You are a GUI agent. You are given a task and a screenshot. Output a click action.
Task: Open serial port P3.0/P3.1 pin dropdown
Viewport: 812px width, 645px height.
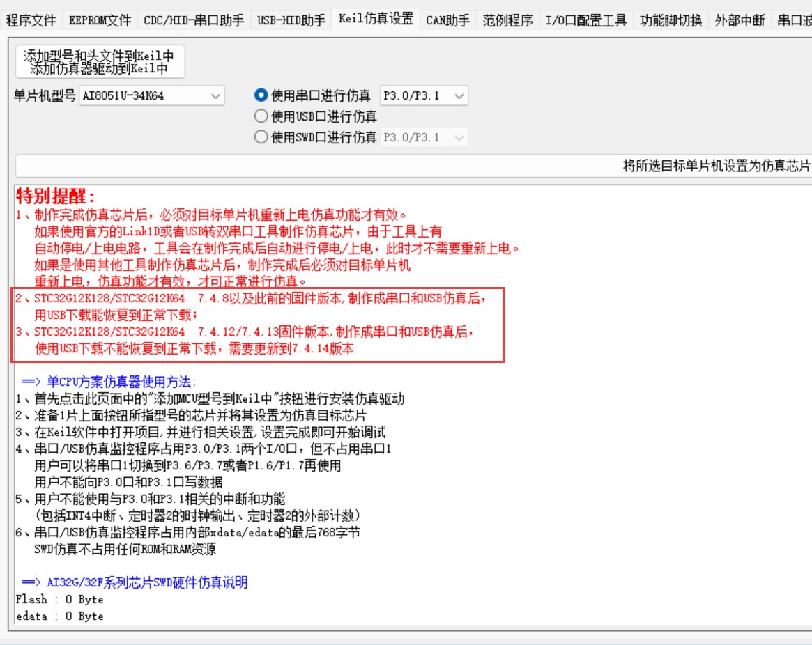pyautogui.click(x=424, y=95)
